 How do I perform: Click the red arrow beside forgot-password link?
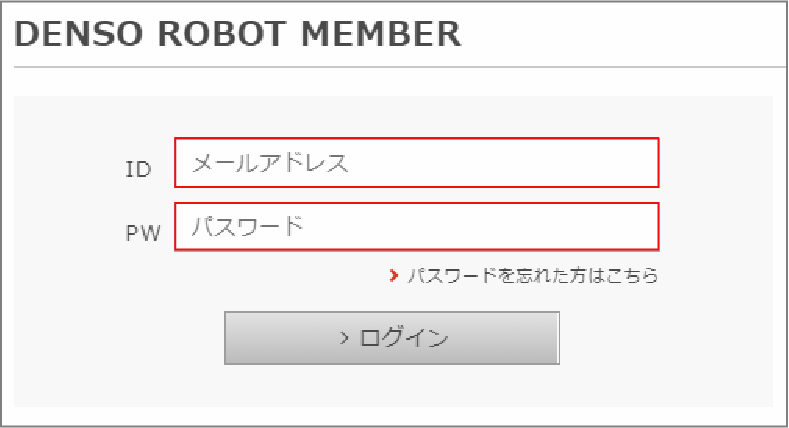pyautogui.click(x=393, y=276)
